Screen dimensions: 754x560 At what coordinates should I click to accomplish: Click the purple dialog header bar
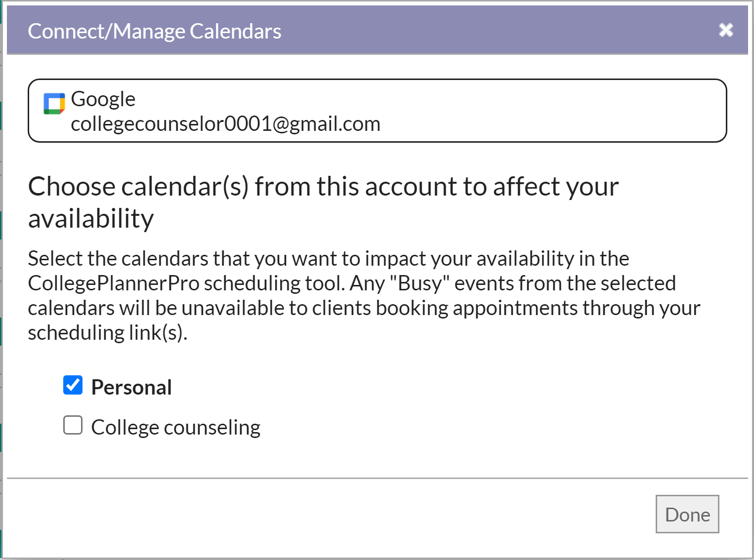coord(377,30)
